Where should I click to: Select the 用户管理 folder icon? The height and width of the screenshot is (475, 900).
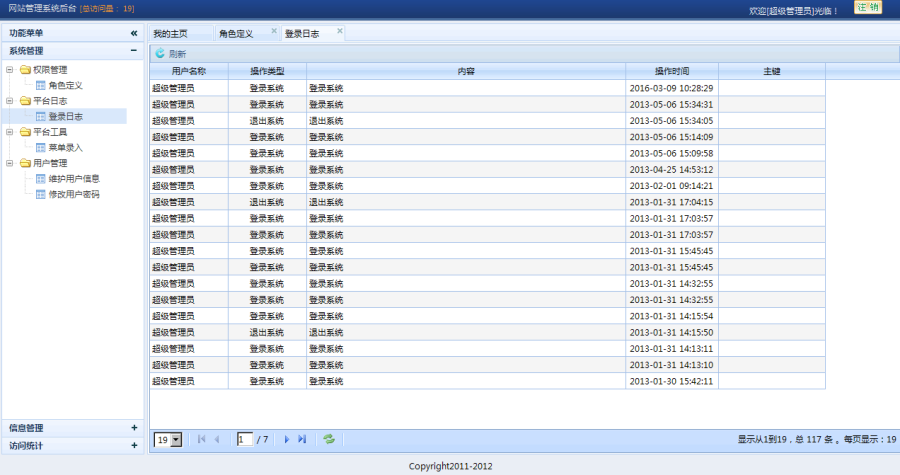[x=25, y=163]
